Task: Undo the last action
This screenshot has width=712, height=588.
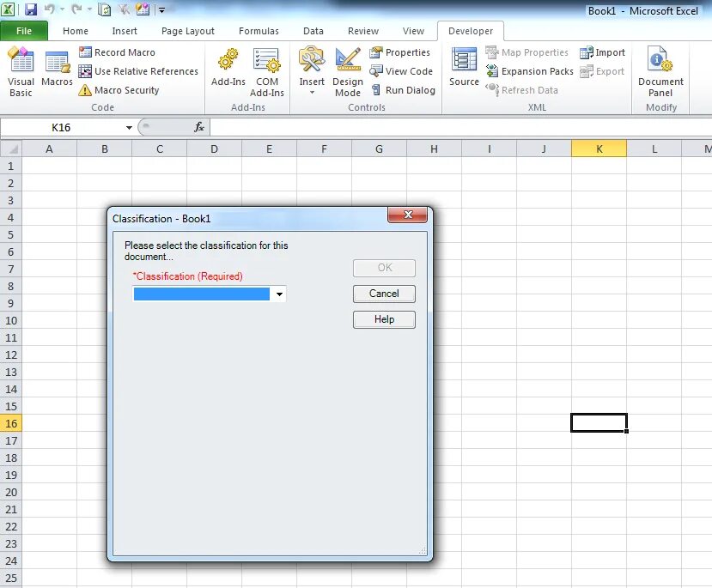Action: point(50,9)
